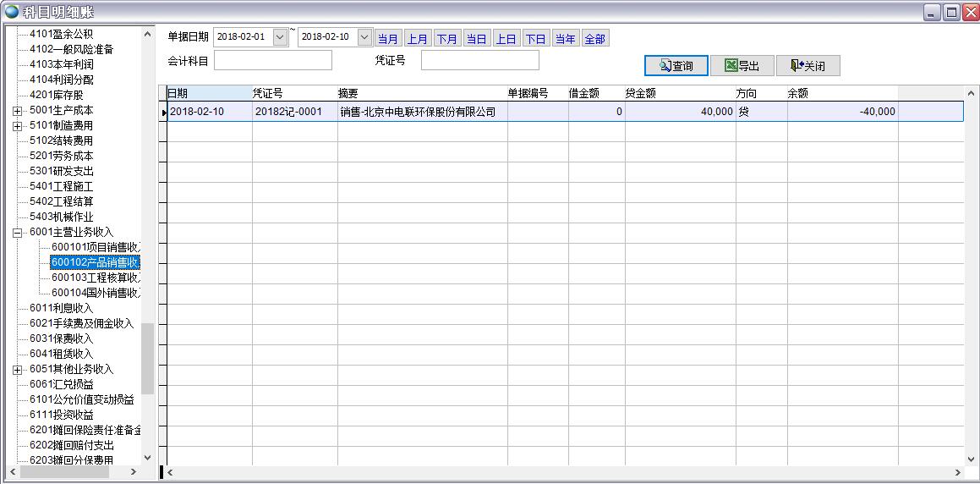The height and width of the screenshot is (484, 980).
Task: Open the end date dropdown arrow
Action: coord(364,37)
